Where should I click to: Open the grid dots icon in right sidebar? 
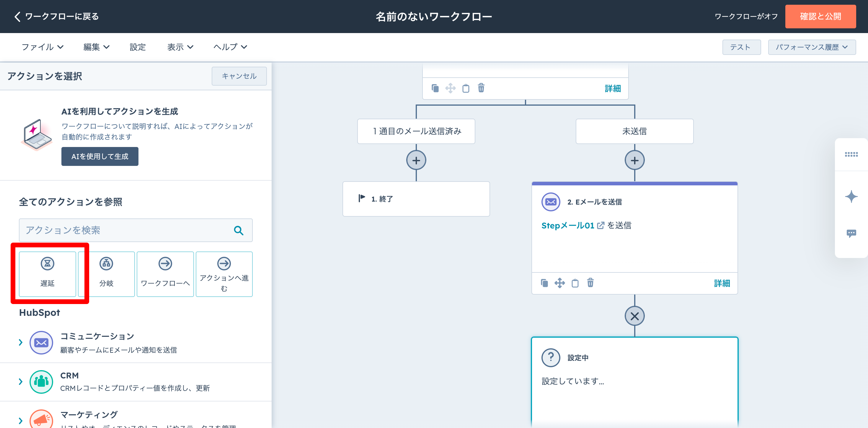[851, 154]
